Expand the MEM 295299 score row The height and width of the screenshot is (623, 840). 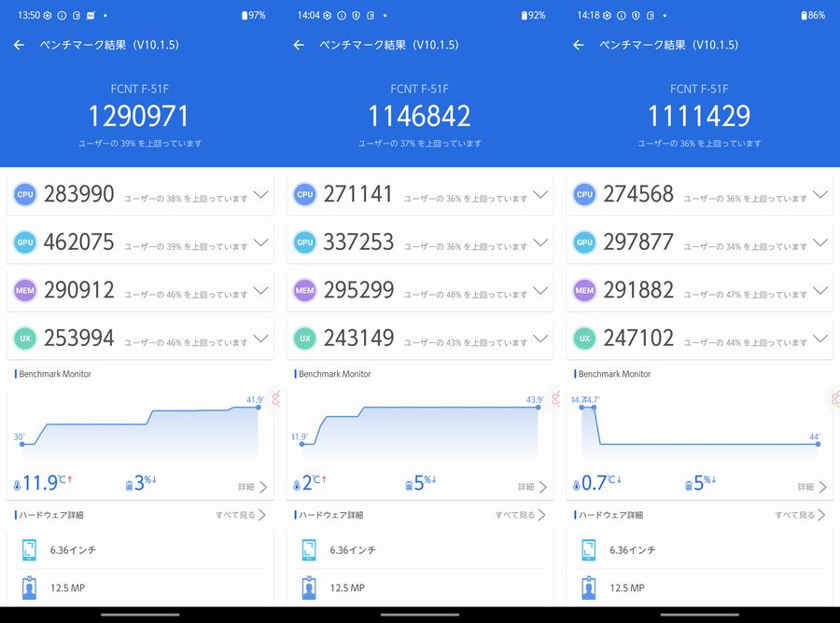(x=540, y=291)
